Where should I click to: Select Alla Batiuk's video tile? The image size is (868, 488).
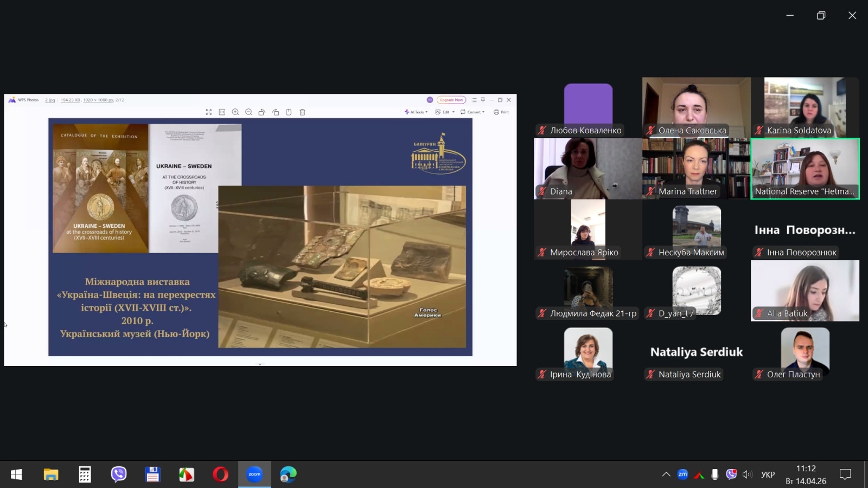coord(805,291)
